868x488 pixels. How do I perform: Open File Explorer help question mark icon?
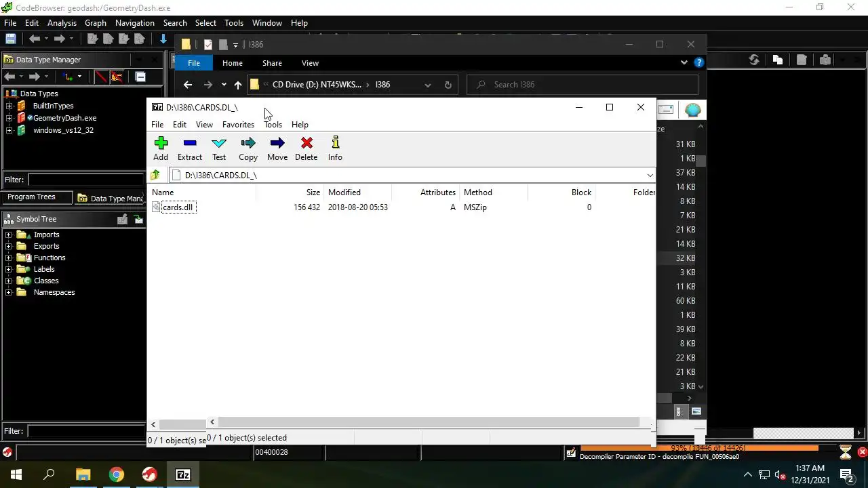[x=699, y=62]
